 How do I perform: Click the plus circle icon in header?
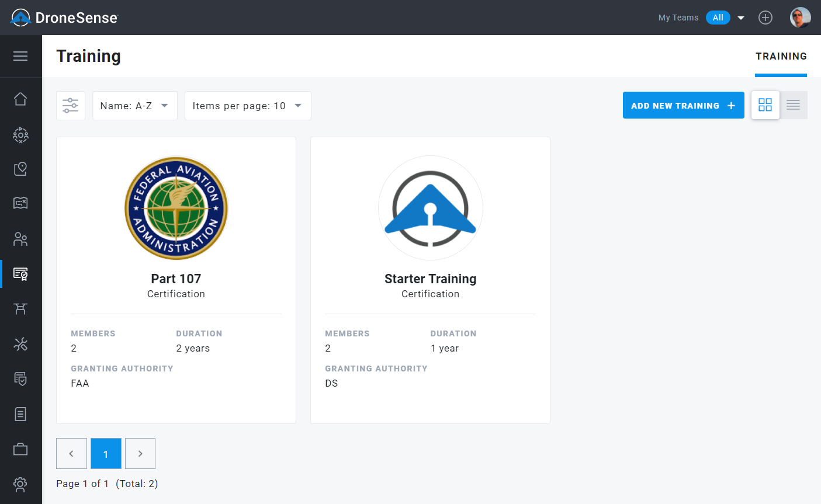point(765,18)
